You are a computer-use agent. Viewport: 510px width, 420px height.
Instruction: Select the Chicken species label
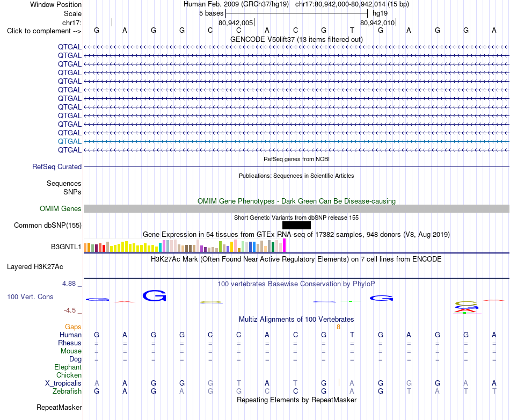pyautogui.click(x=69, y=375)
